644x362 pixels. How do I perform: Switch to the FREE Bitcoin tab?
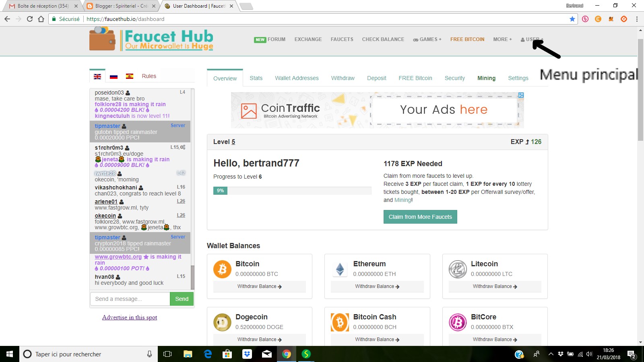pos(415,78)
